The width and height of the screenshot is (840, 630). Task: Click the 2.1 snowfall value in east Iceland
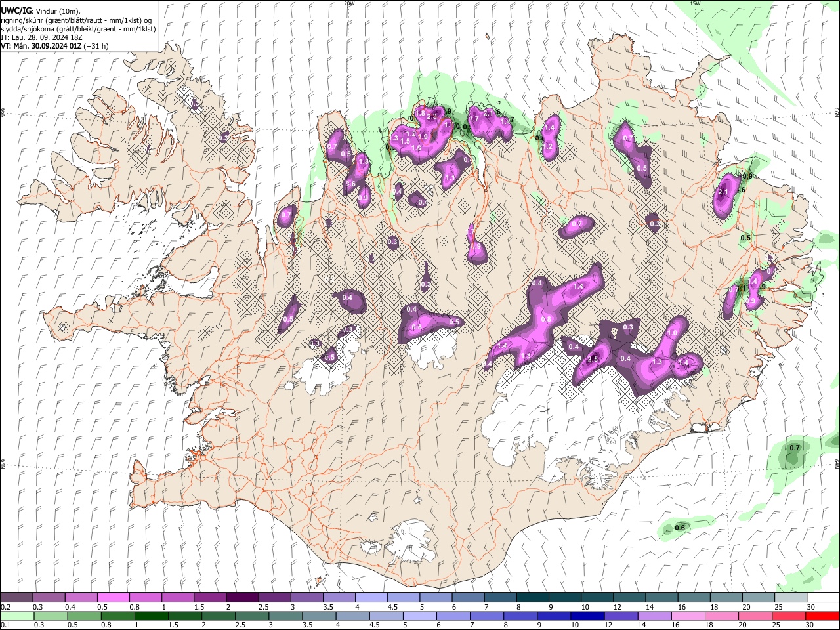724,192
